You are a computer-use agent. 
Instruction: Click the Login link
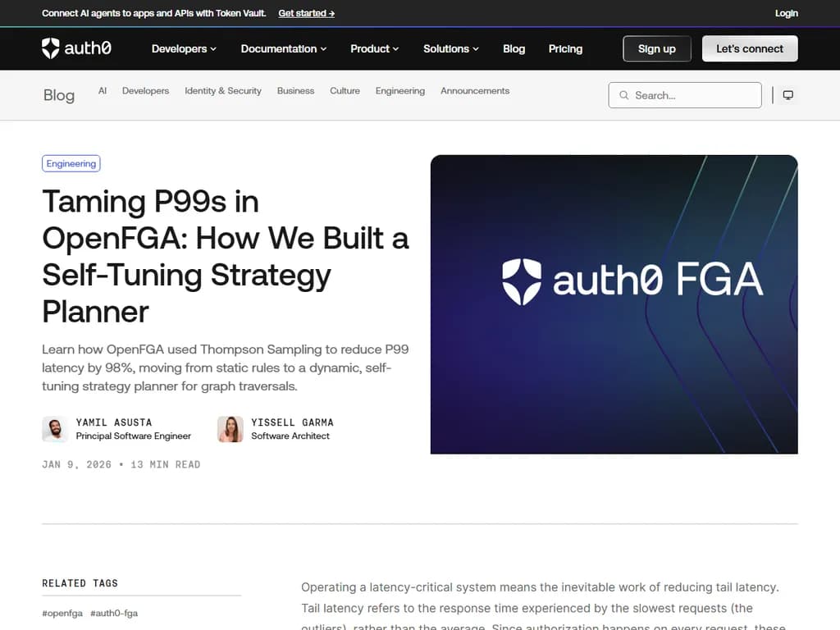click(786, 13)
